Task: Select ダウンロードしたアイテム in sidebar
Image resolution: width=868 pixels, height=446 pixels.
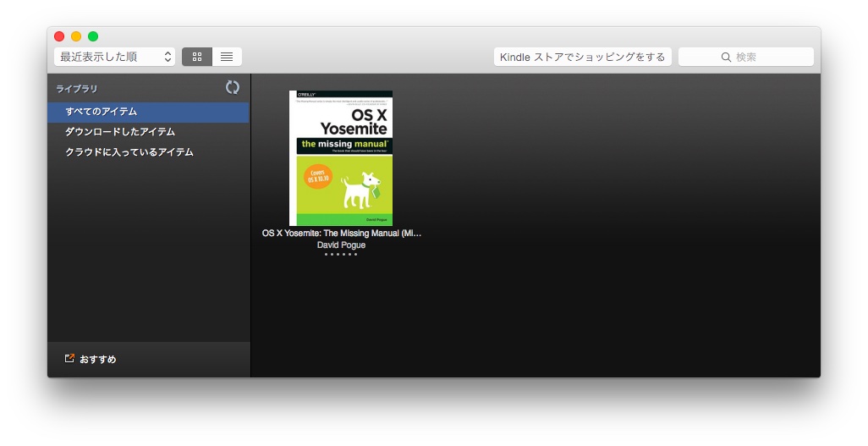Action: [x=148, y=132]
